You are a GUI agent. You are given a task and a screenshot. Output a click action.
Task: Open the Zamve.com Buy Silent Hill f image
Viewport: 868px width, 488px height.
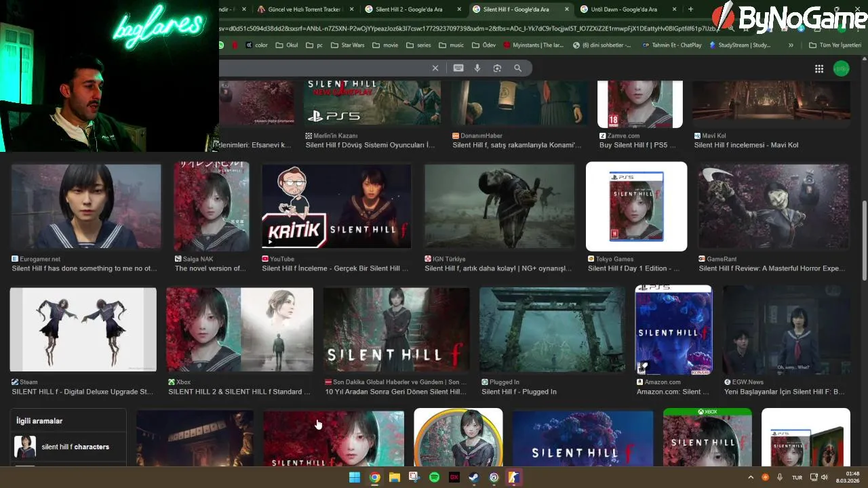point(639,104)
